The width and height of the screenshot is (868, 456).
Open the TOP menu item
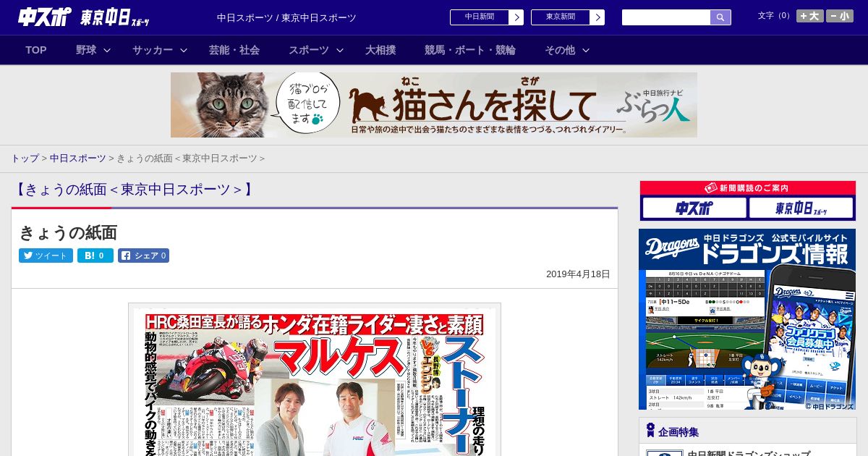pyautogui.click(x=36, y=50)
